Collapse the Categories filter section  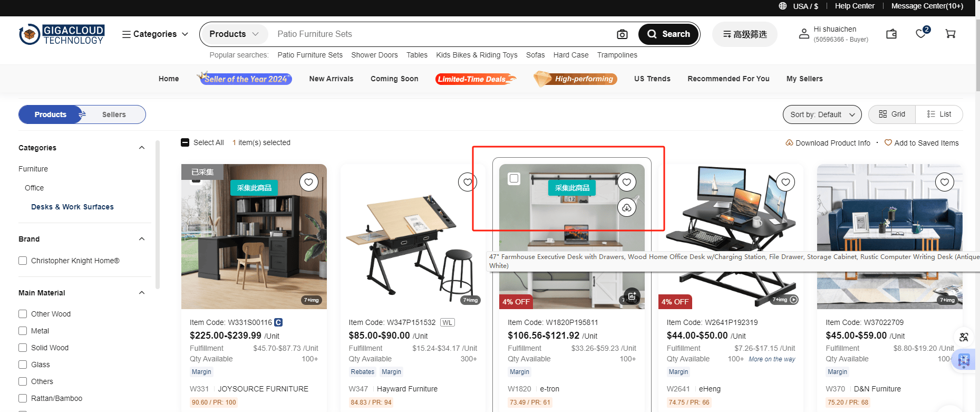[142, 148]
